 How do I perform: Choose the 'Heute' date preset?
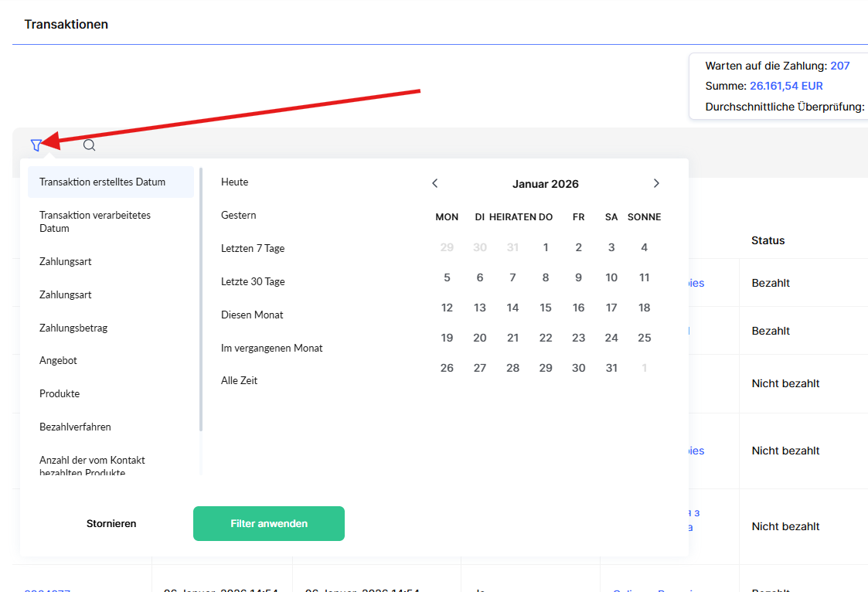coord(235,182)
